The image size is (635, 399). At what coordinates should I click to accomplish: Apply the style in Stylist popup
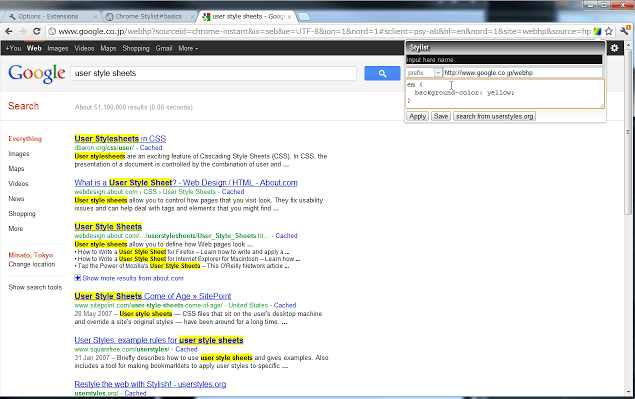coord(417,116)
